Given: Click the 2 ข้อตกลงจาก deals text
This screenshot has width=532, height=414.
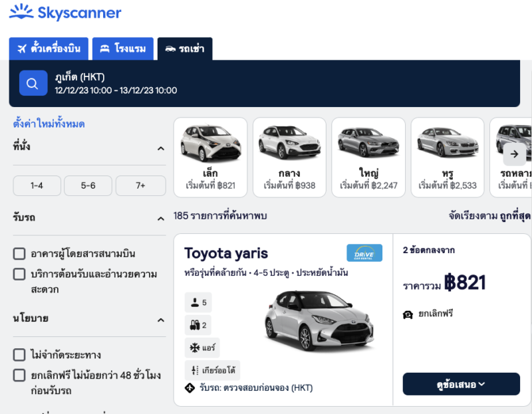Looking at the screenshot, I should 429,251.
